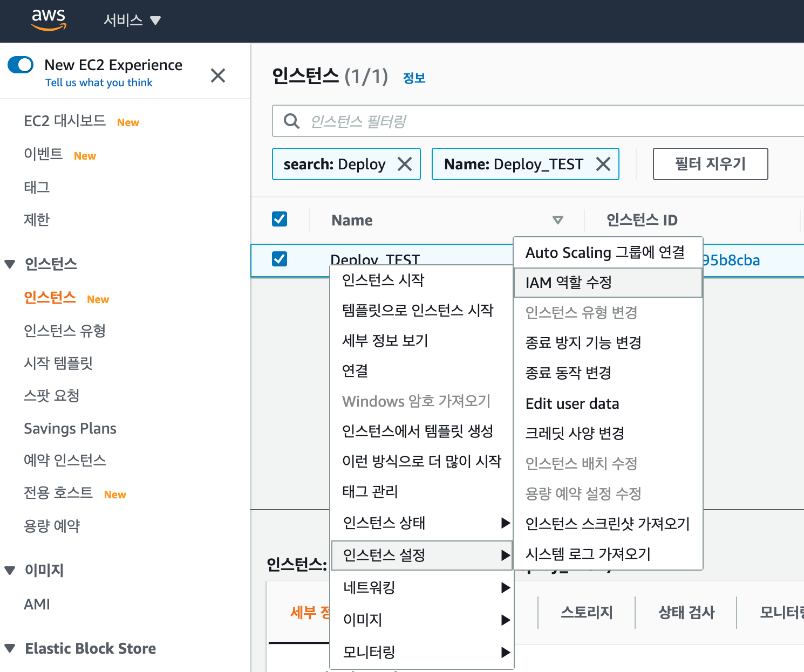Open 전용 호스트 in the sidebar
Viewport: 804px width, 672px height.
tap(58, 493)
